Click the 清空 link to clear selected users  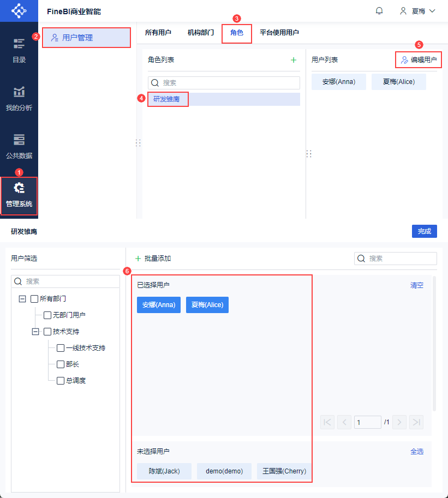(x=416, y=285)
